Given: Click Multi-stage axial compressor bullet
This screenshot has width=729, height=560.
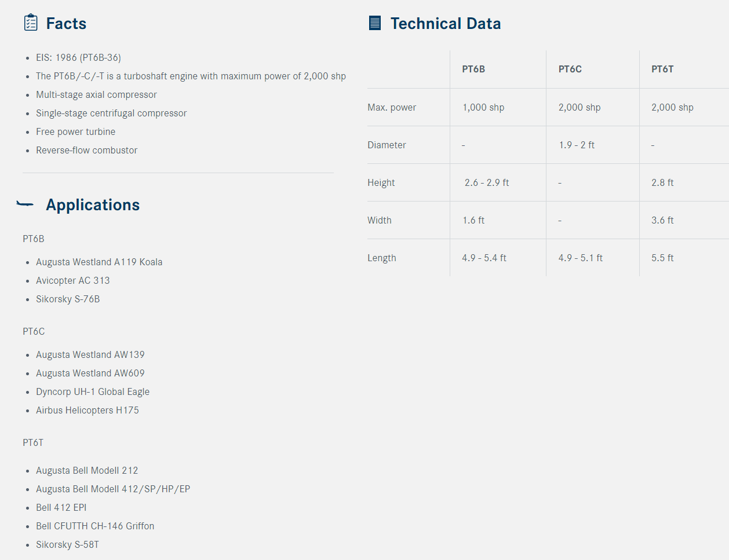Looking at the screenshot, I should tap(96, 94).
